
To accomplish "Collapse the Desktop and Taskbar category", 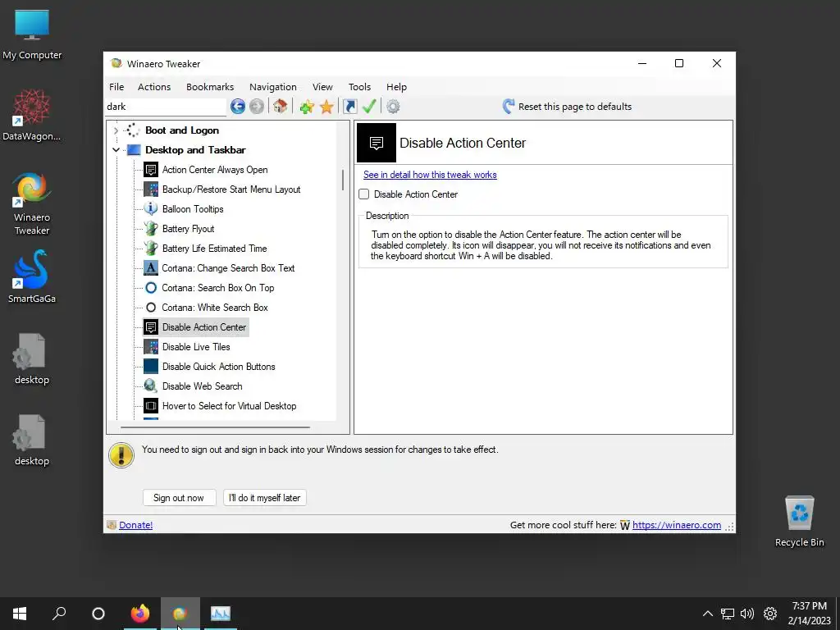I will (x=116, y=150).
